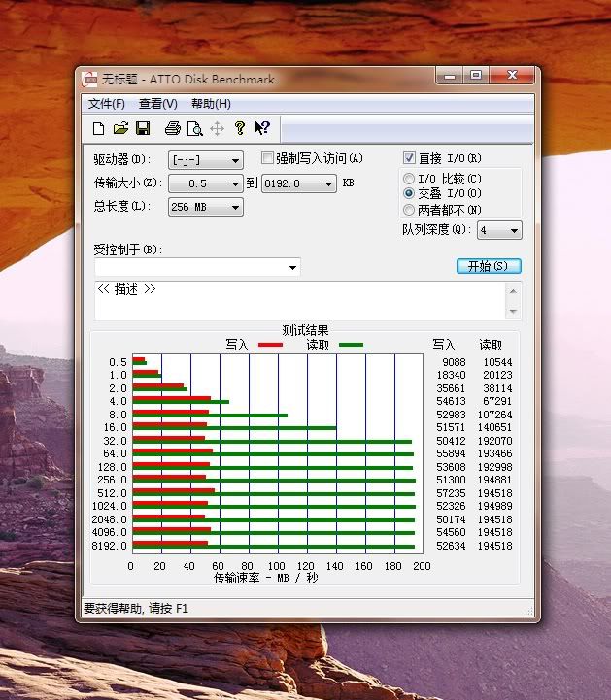Viewport: 611px width, 700px height.
Task: Open the 文件(F) menu
Action: click(x=107, y=104)
